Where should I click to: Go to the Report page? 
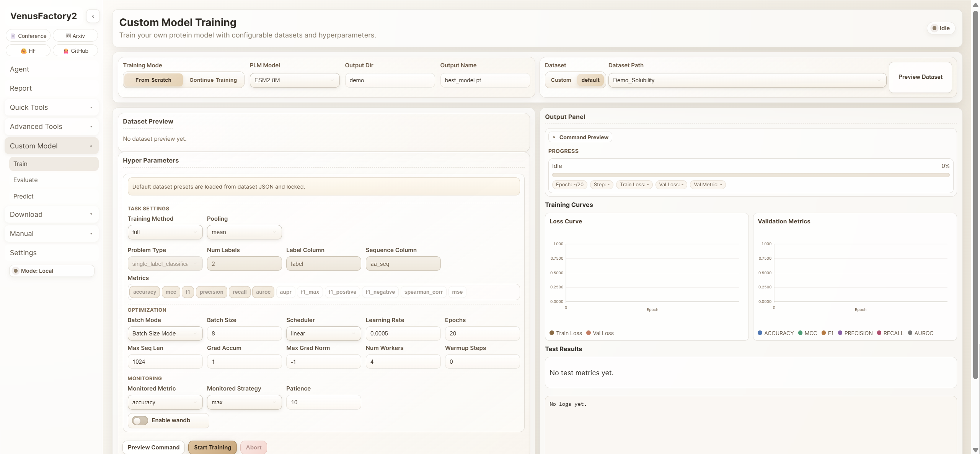[21, 88]
